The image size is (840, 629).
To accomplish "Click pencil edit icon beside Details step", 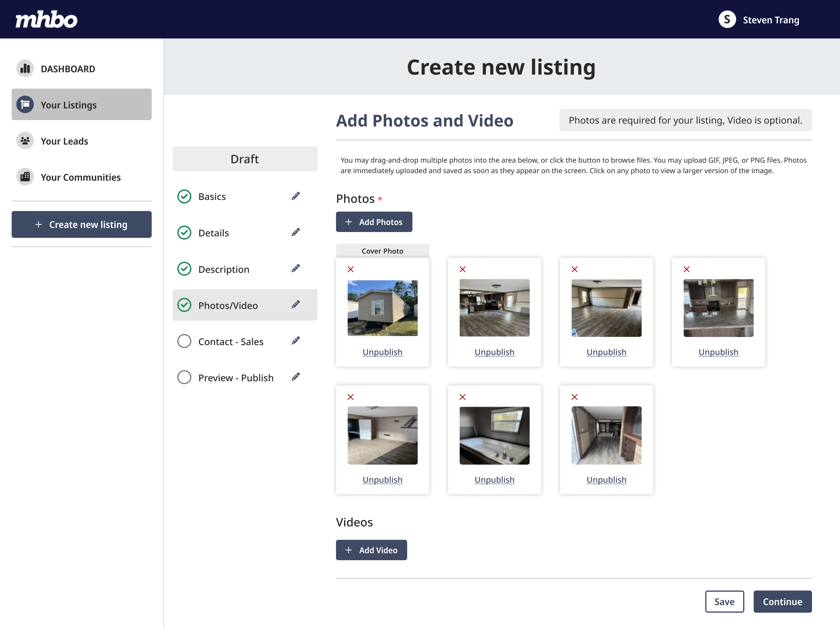I will tap(295, 232).
